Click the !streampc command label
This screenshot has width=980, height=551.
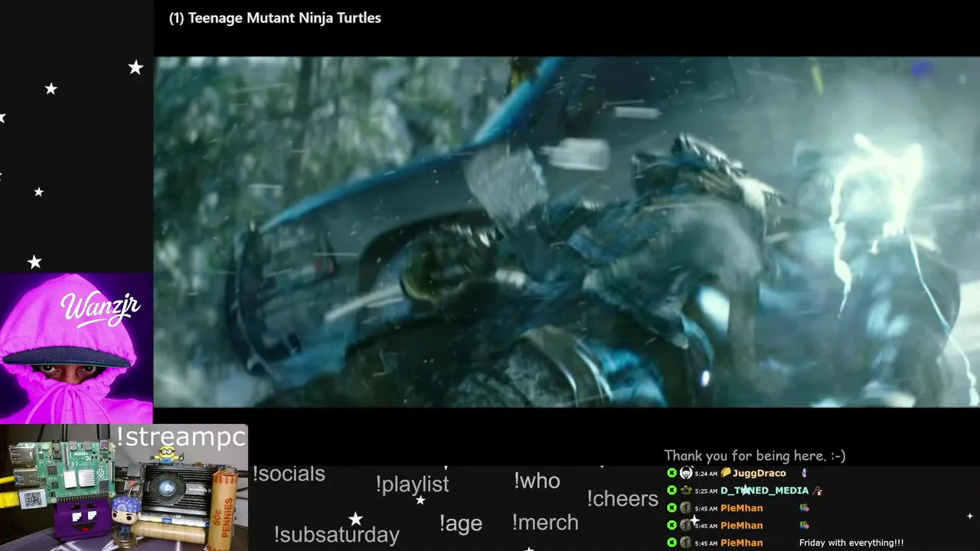point(181,437)
